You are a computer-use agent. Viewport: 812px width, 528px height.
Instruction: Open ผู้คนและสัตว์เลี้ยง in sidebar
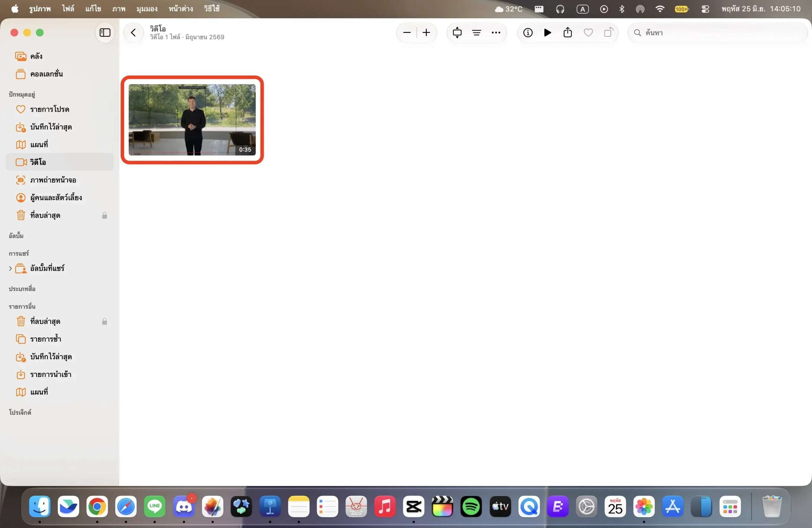(x=60, y=198)
